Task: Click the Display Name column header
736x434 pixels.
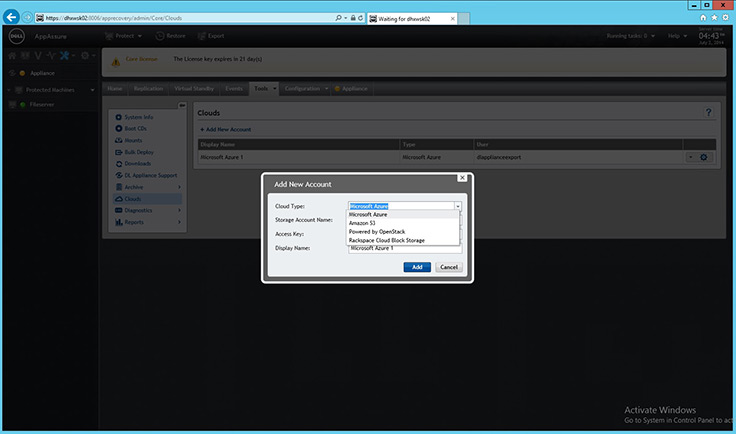Action: point(299,145)
